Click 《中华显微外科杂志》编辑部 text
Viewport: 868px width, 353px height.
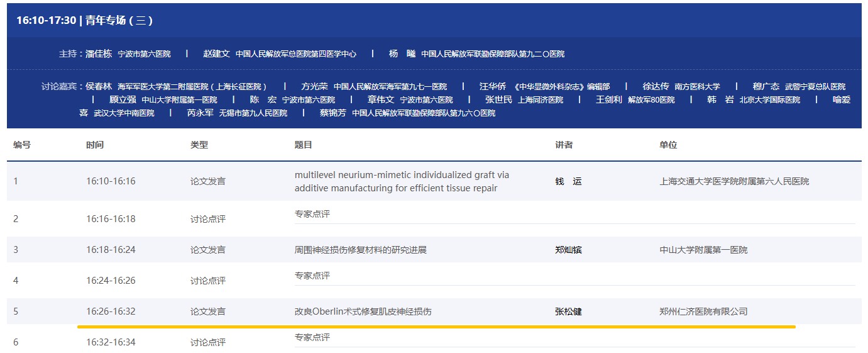[561, 87]
